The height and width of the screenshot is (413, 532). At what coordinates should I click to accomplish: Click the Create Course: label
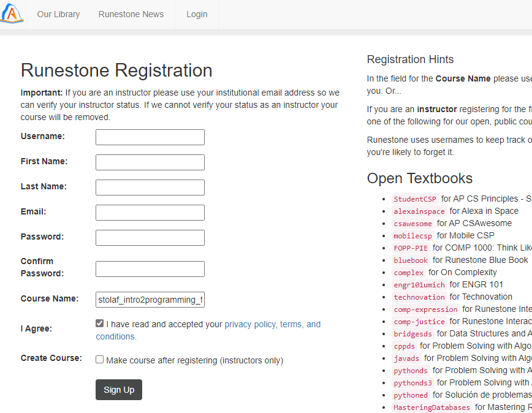click(51, 358)
